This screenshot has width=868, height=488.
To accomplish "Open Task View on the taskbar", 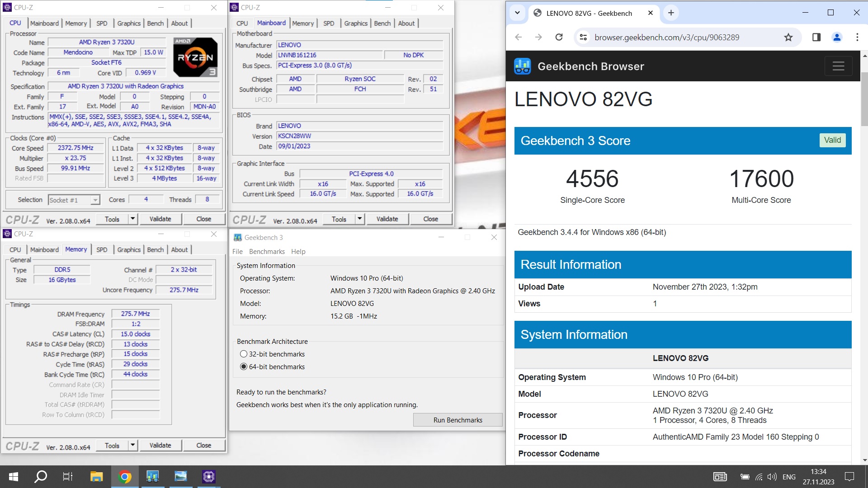I will coord(68,477).
